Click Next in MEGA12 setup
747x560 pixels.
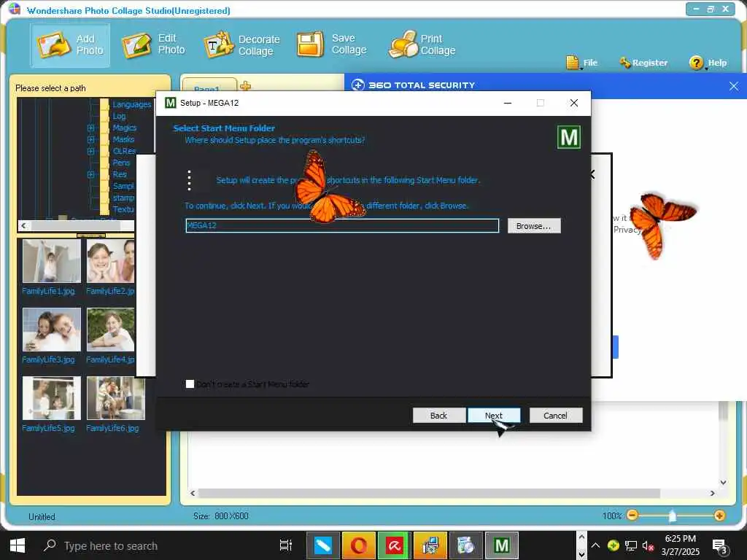click(x=494, y=415)
